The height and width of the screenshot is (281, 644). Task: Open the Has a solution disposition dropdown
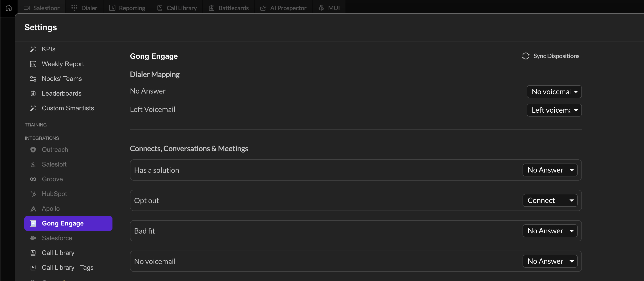click(550, 170)
